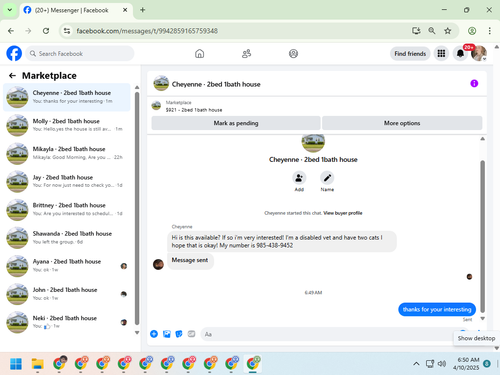Open the Facebook menu grid icon
The width and height of the screenshot is (500, 375).
pos(441,53)
